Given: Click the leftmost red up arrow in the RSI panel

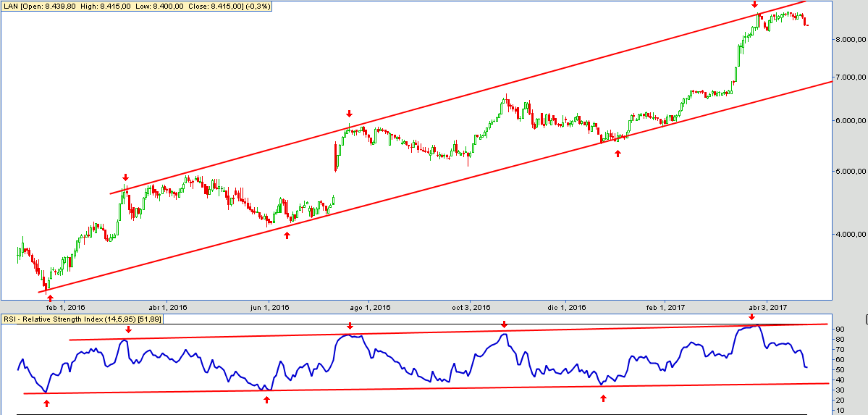Looking at the screenshot, I should [47, 403].
